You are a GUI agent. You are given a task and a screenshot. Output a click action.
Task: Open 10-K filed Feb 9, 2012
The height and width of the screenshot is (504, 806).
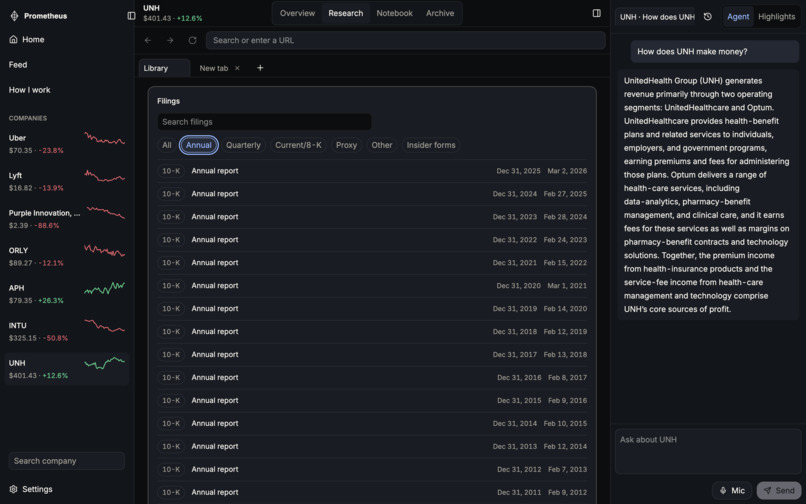[372, 492]
